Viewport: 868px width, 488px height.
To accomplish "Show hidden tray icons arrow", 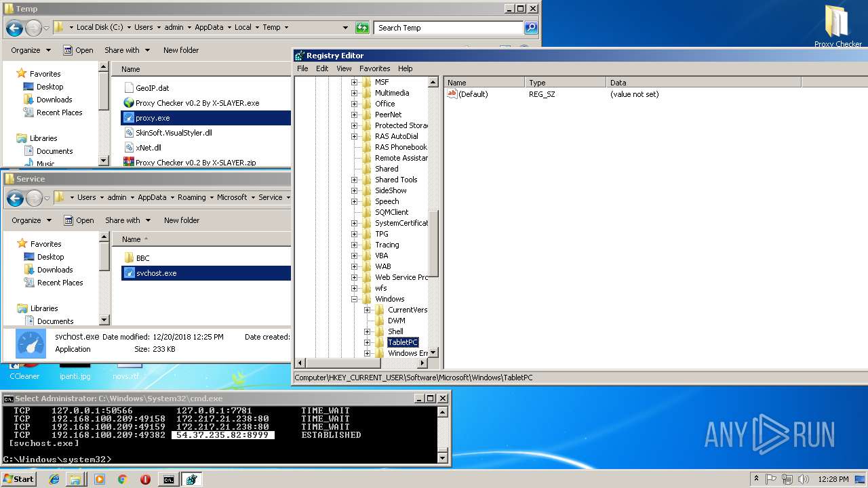I will (756, 479).
